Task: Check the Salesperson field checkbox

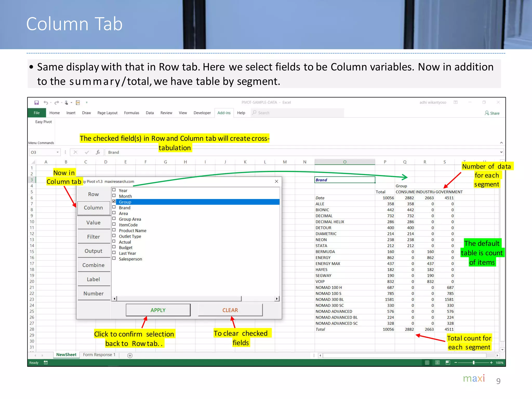Action: (x=114, y=258)
